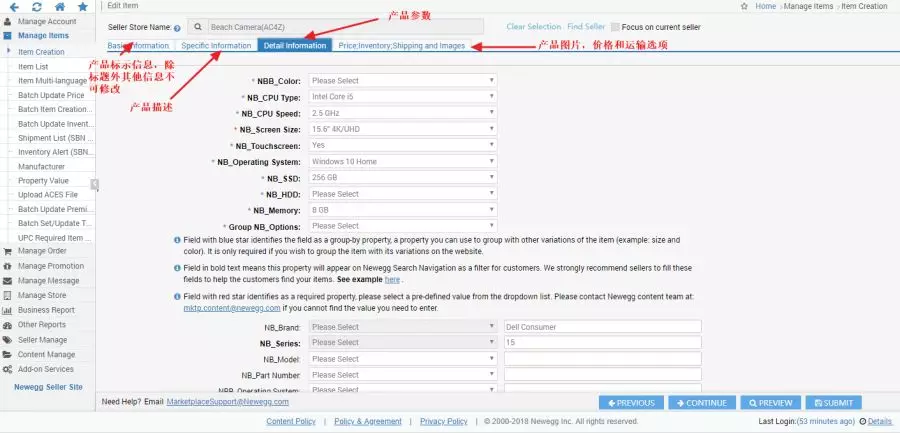Click the NB_Model text field
The image size is (900, 433).
tap(603, 359)
